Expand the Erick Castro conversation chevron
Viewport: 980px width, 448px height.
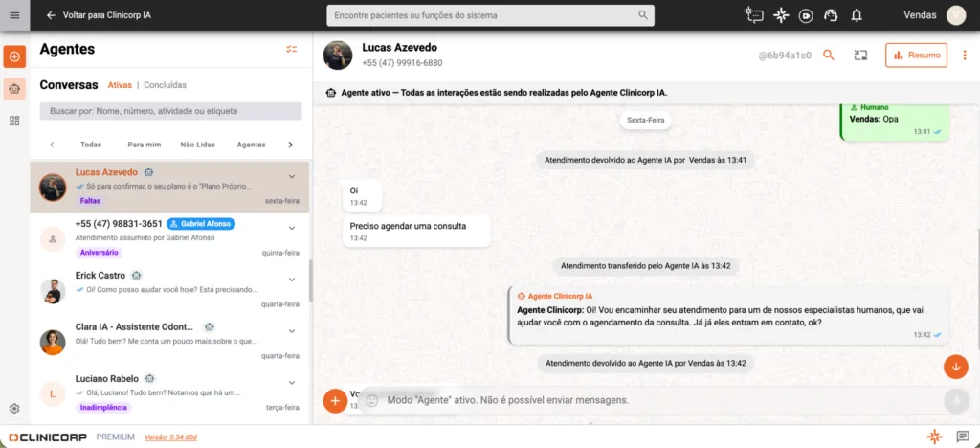pyautogui.click(x=292, y=279)
